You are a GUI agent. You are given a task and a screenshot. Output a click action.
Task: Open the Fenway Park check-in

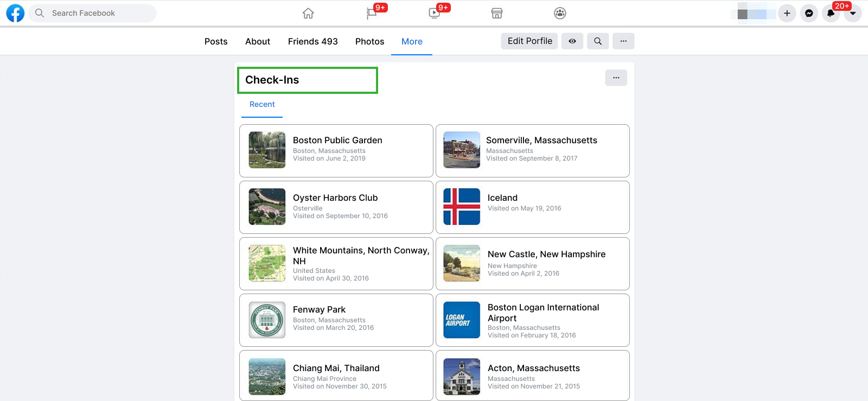336,320
